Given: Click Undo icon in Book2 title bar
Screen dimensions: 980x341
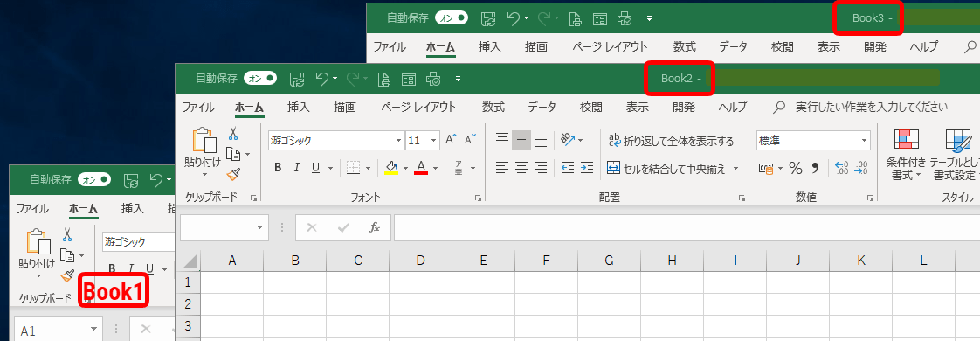Looking at the screenshot, I should click(x=322, y=78).
